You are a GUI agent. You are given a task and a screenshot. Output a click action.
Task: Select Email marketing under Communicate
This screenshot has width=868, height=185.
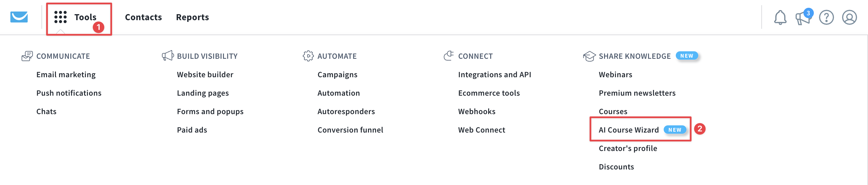tap(66, 74)
